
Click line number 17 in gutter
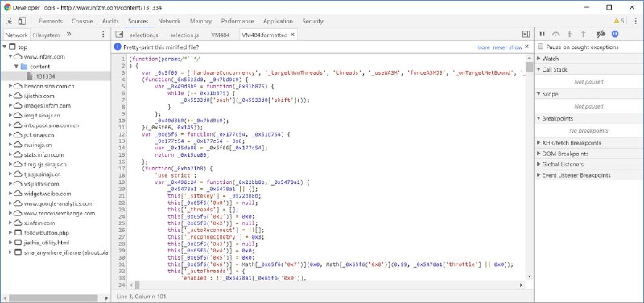(122, 168)
